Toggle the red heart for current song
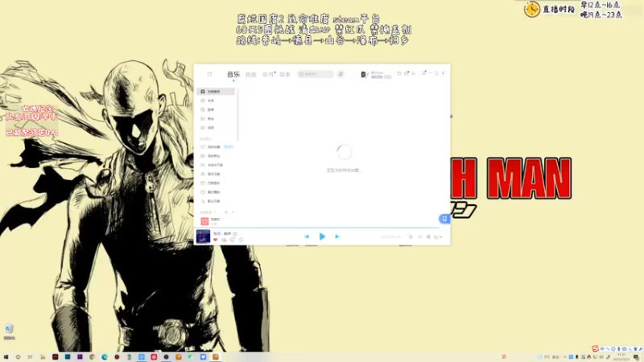The height and width of the screenshot is (362, 644). click(x=215, y=240)
